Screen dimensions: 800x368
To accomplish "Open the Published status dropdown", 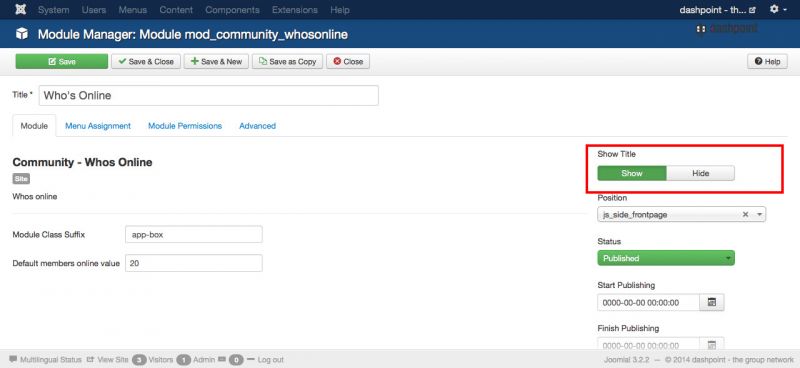I will pyautogui.click(x=666, y=258).
